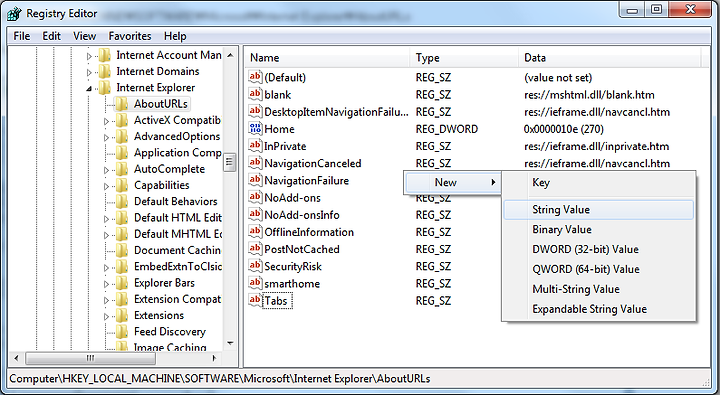The image size is (720, 395).
Task: Choose Binary Value from the submenu
Action: 598,229
